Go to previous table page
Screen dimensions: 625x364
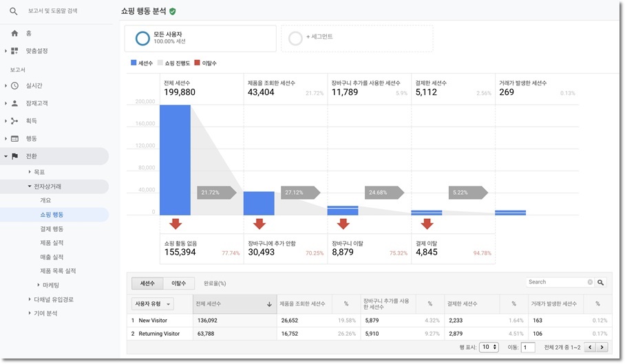tap(590, 347)
